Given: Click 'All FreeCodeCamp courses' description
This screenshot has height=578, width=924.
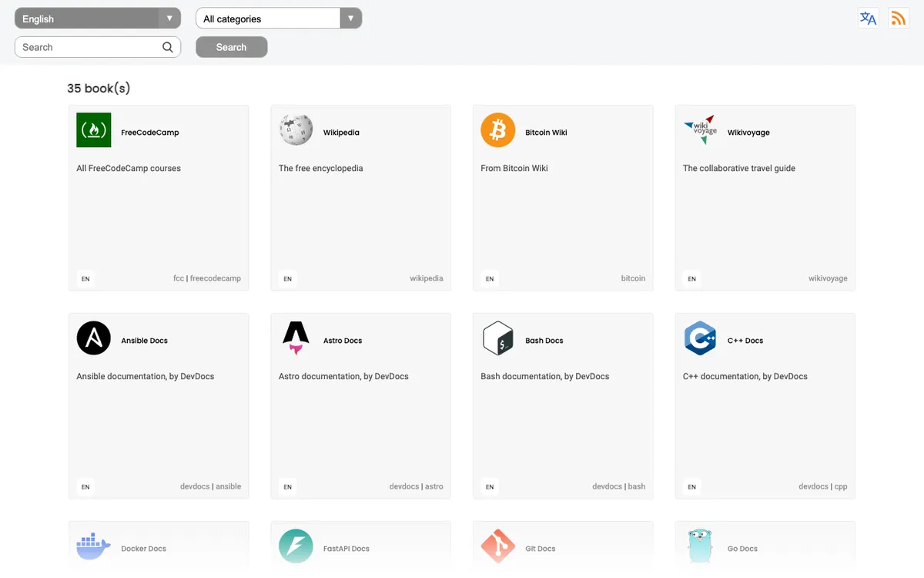Looking at the screenshot, I should click(129, 168).
